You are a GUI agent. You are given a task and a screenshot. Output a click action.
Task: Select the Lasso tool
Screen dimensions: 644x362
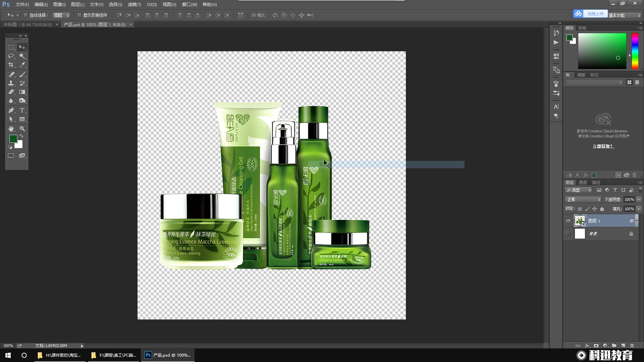(x=11, y=56)
